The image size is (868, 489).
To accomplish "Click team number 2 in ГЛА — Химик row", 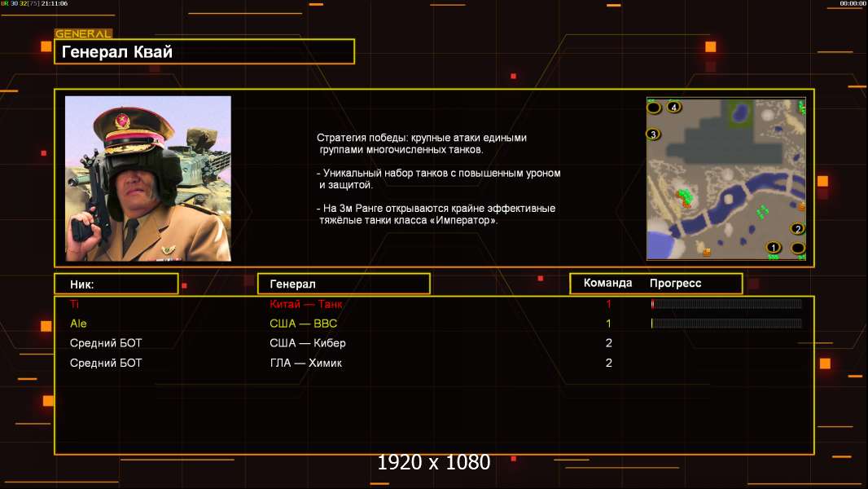I will (x=608, y=363).
